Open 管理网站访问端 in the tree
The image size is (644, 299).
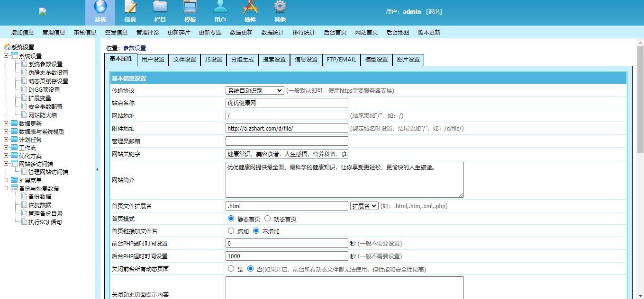point(48,172)
